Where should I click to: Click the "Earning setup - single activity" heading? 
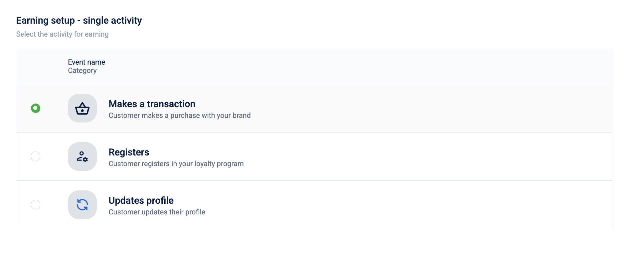pos(79,20)
